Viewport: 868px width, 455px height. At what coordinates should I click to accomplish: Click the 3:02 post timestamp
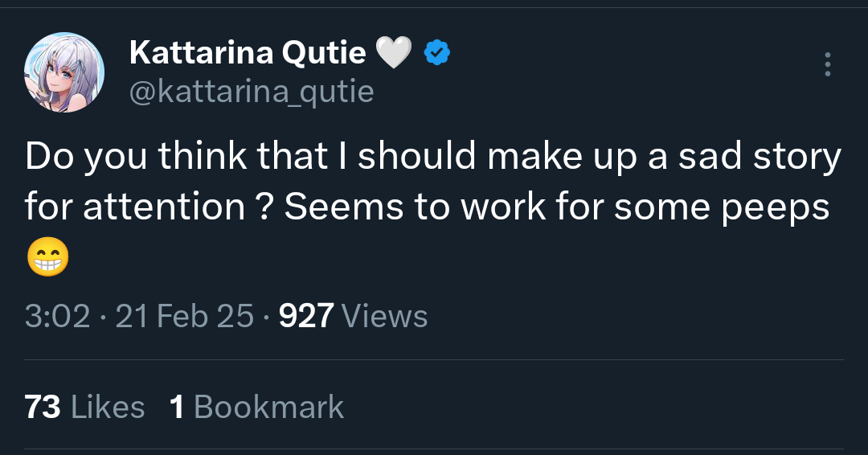coord(57,316)
